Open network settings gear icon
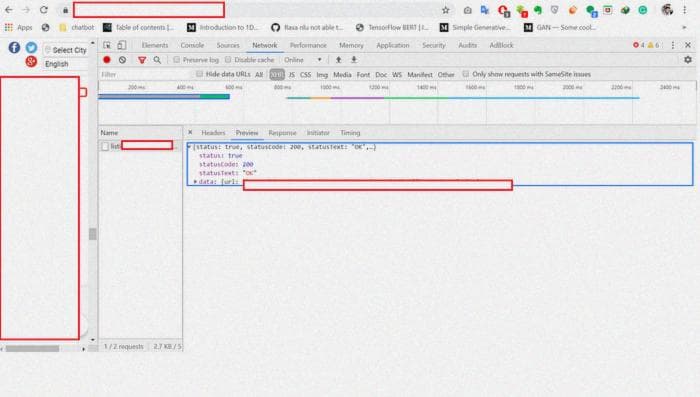The image size is (700, 397). pyautogui.click(x=688, y=60)
